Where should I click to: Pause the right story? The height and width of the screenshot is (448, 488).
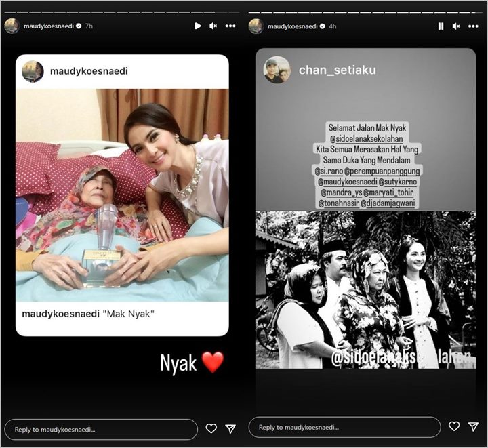(441, 26)
